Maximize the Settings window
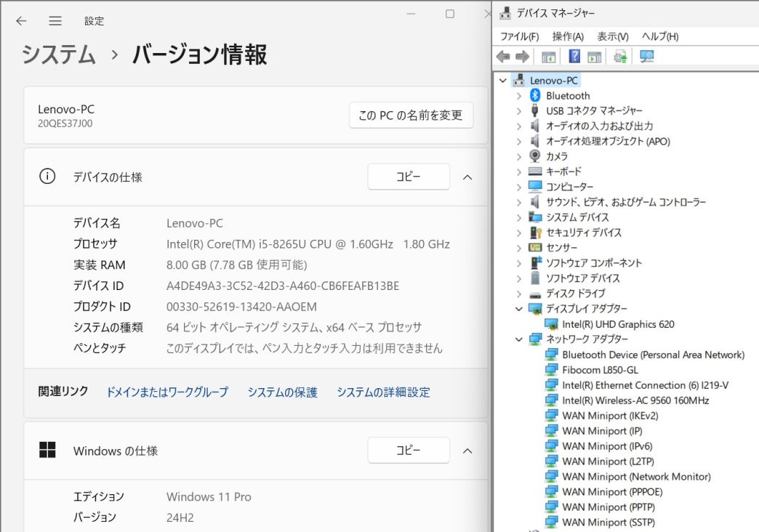Image resolution: width=759 pixels, height=532 pixels. point(450,14)
